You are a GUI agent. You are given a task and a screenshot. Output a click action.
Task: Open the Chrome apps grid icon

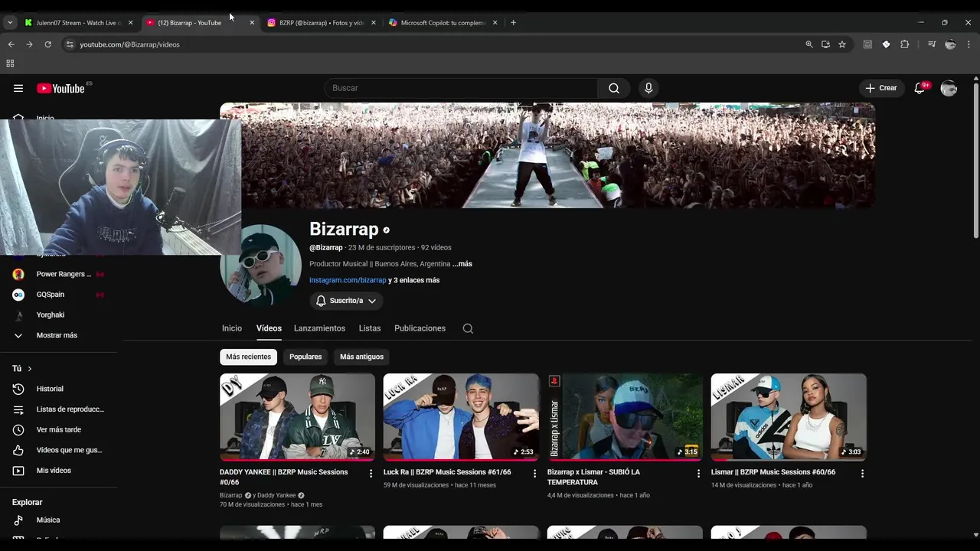coord(10,64)
